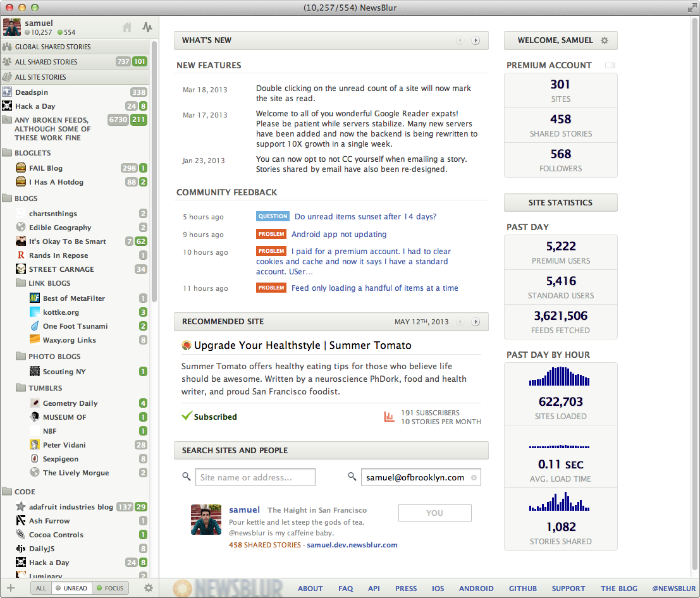Switch feed filter to FOCUS
This screenshot has width=700, height=598.
click(110, 588)
